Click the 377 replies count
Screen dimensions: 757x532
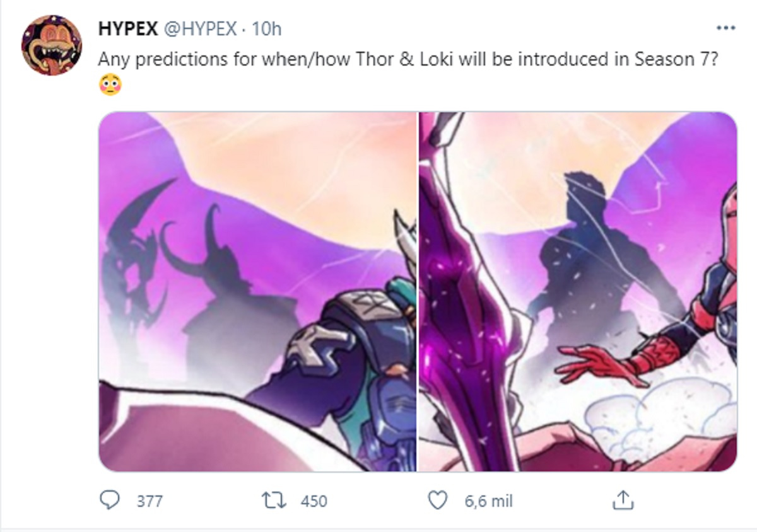(150, 502)
